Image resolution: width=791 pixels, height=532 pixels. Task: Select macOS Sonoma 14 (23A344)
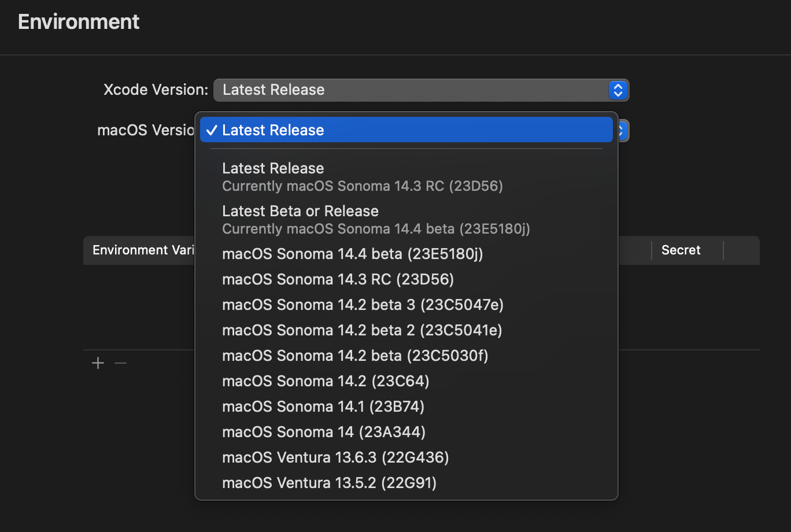[406, 432]
